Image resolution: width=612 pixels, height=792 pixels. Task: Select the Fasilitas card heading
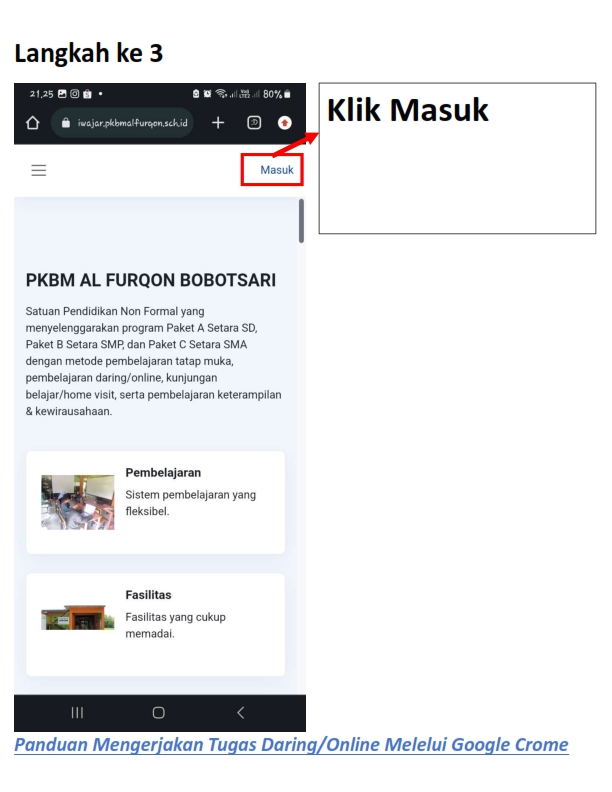(x=148, y=595)
